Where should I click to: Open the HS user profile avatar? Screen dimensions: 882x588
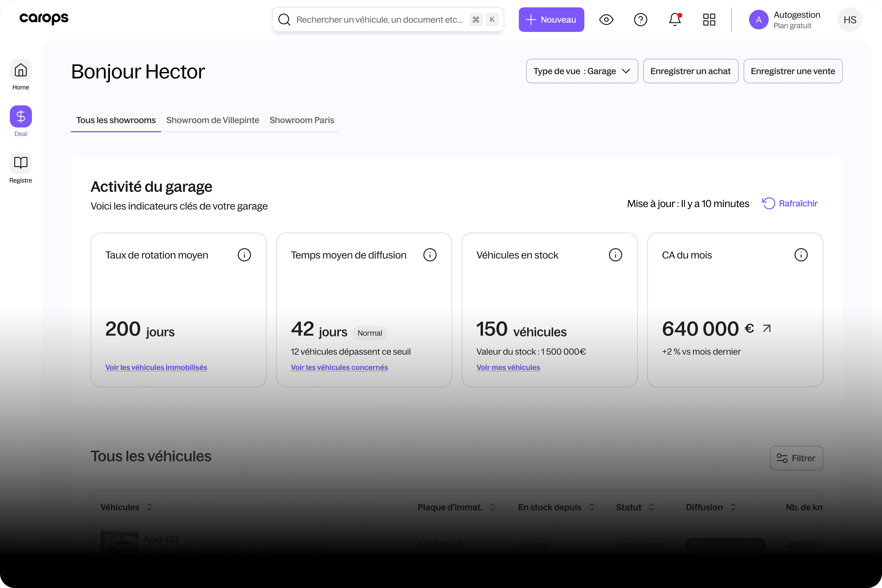pos(850,20)
